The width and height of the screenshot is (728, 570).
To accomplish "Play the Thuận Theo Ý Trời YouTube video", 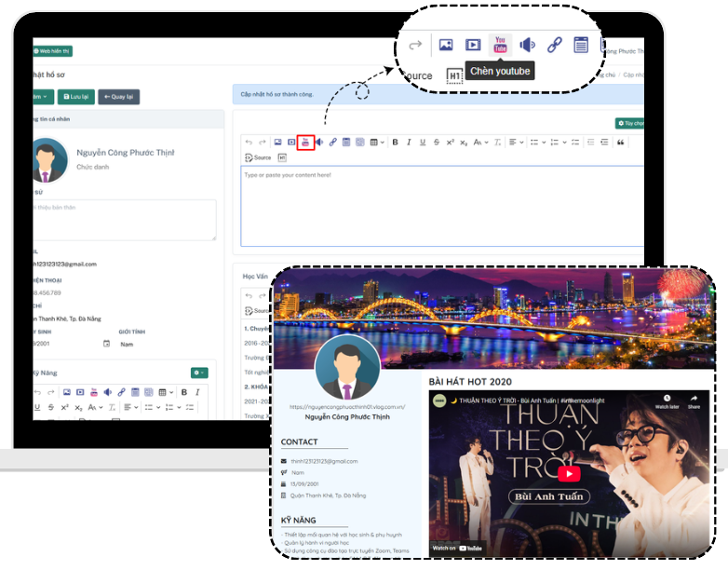I will pyautogui.click(x=569, y=473).
